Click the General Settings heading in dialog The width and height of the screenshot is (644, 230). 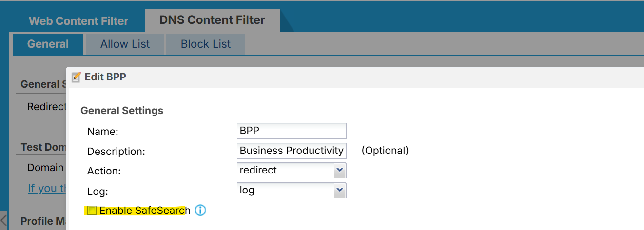tap(122, 111)
